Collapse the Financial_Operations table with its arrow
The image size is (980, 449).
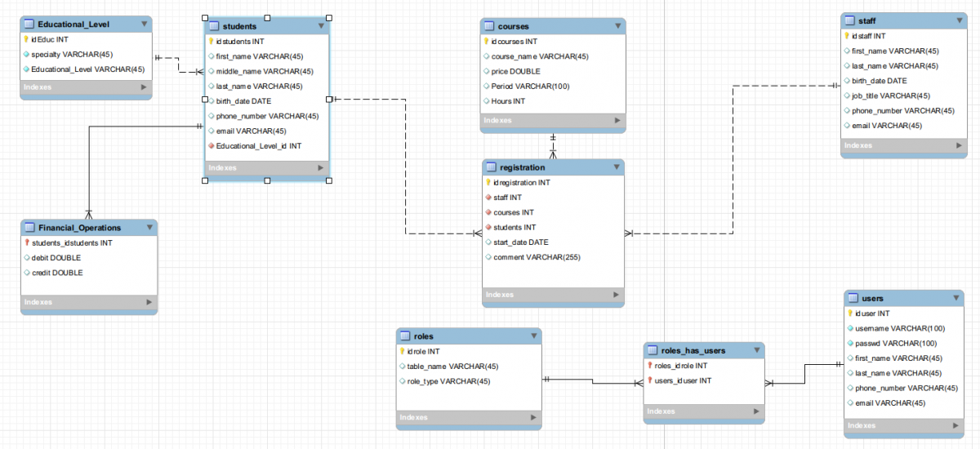(x=149, y=228)
